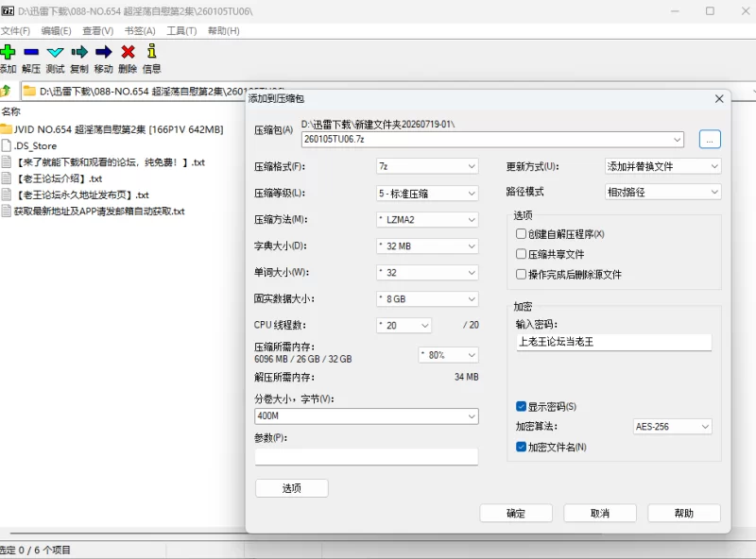Open the archive name 260105TU06.7z dropdown

tap(677, 140)
